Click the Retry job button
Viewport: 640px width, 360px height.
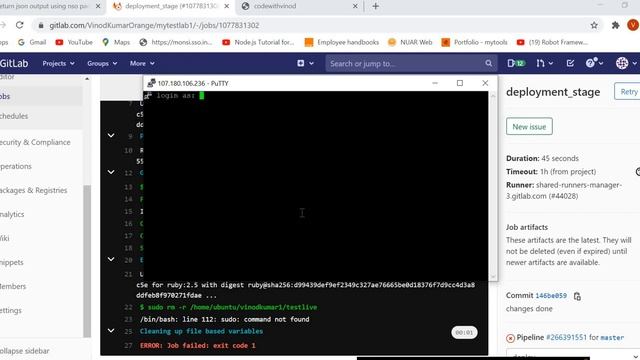click(x=628, y=91)
